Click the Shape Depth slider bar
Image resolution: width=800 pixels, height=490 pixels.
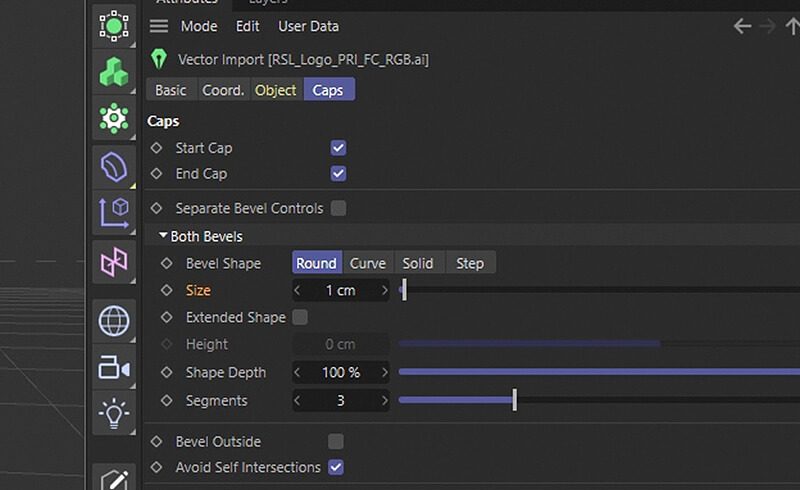(599, 372)
